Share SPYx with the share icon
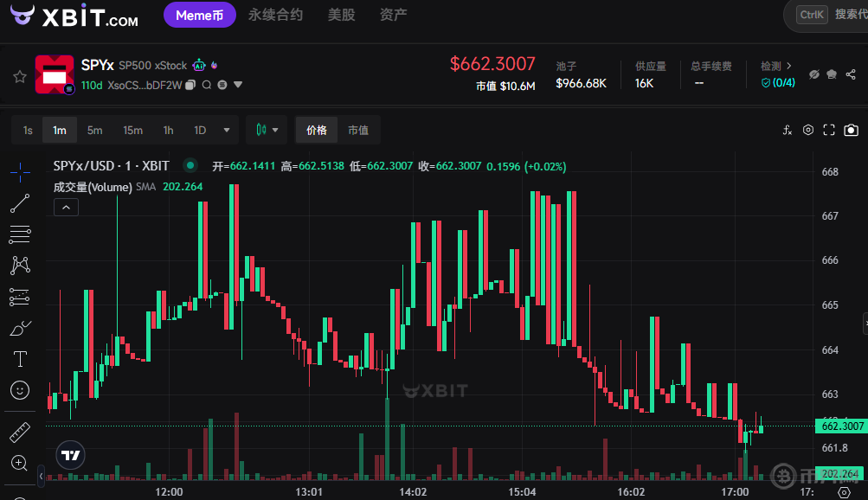The height and width of the screenshot is (500, 868). click(x=851, y=74)
